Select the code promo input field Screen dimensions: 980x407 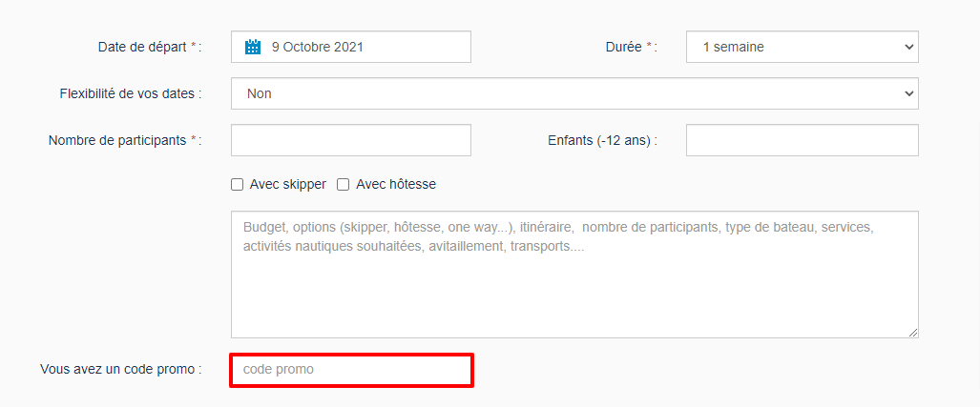[x=351, y=370]
